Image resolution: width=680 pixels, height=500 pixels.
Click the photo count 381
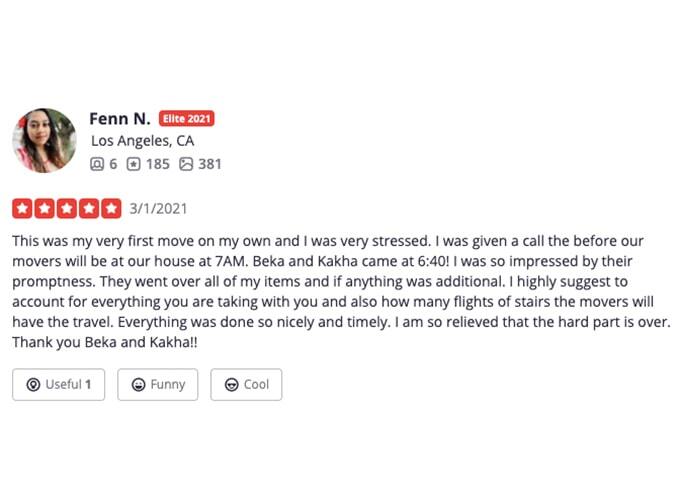210,164
